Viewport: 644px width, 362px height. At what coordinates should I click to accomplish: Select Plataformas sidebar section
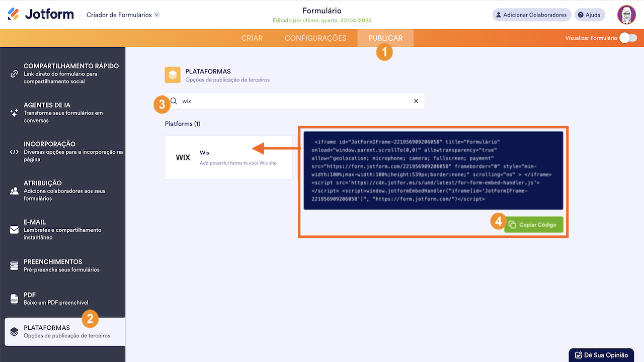(65, 332)
